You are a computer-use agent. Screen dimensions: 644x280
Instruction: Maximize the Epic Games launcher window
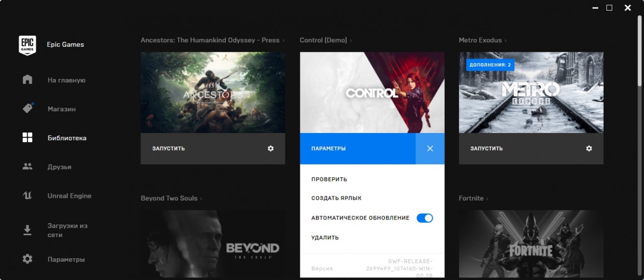point(609,8)
